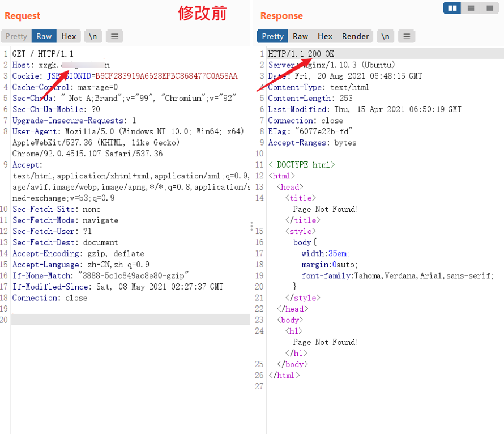Choose top-bottom stacked layout icon
Image resolution: width=504 pixels, height=434 pixels.
point(471,8)
